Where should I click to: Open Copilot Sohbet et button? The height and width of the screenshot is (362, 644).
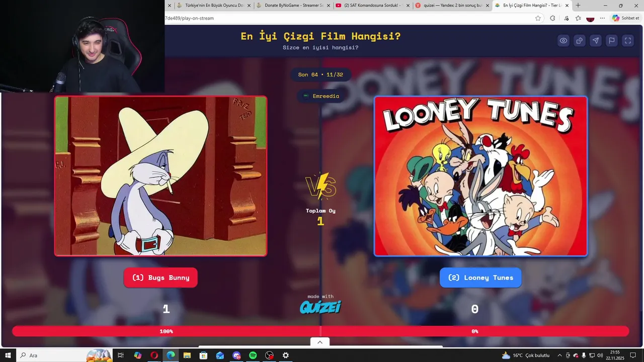tap(625, 18)
